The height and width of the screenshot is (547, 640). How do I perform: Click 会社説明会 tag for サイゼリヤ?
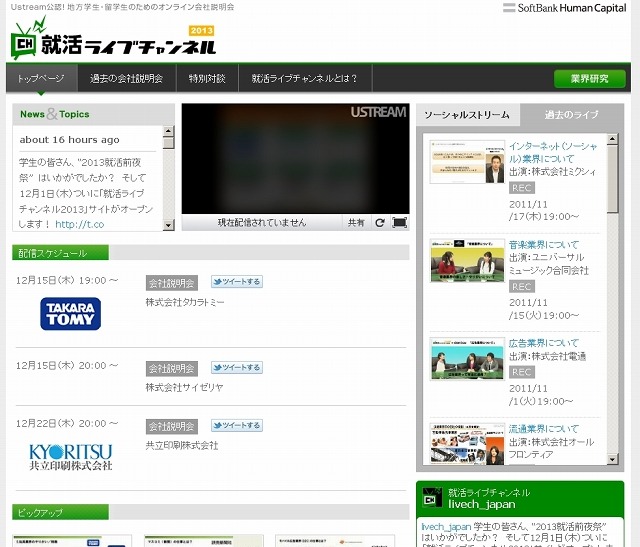172,369
